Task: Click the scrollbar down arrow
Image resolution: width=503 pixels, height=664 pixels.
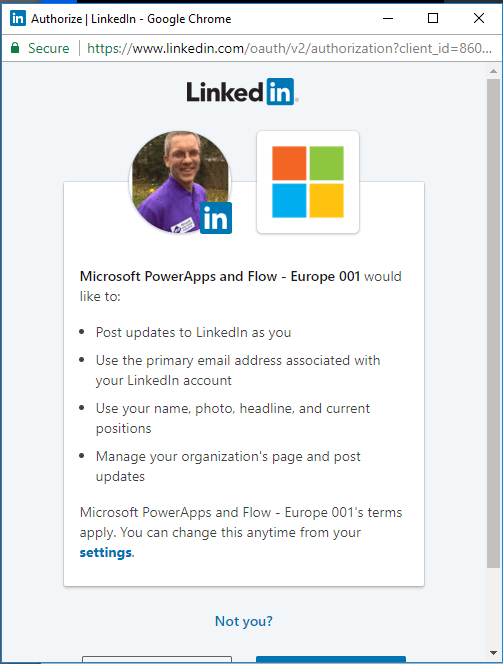Action: 493,653
